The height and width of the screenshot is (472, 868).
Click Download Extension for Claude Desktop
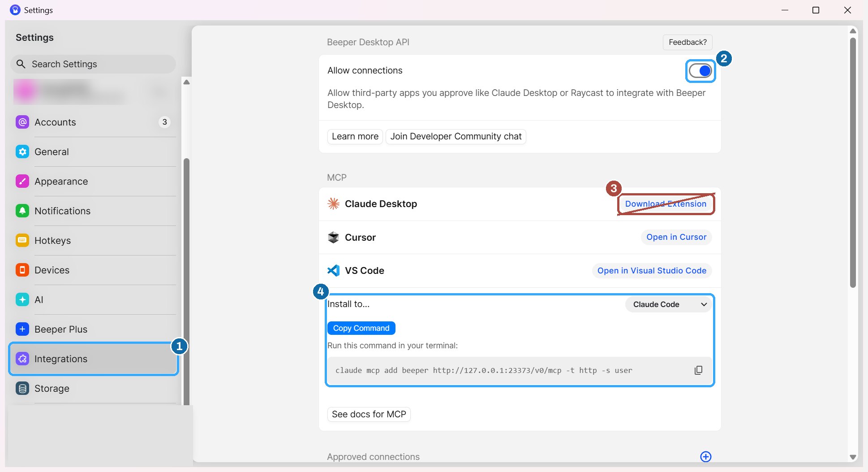pos(666,204)
